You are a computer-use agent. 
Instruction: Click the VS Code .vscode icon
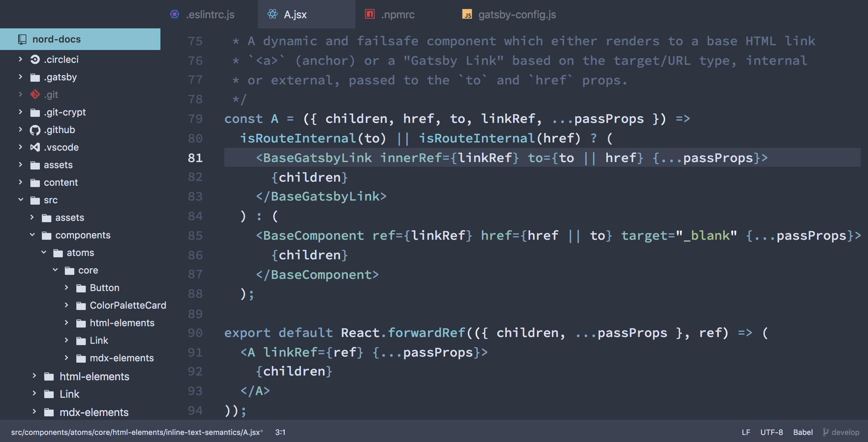point(35,147)
